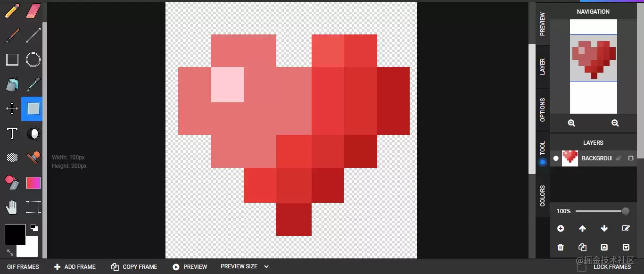Select the Eraser tool
Viewport: 644px width, 274px height.
pos(33,11)
